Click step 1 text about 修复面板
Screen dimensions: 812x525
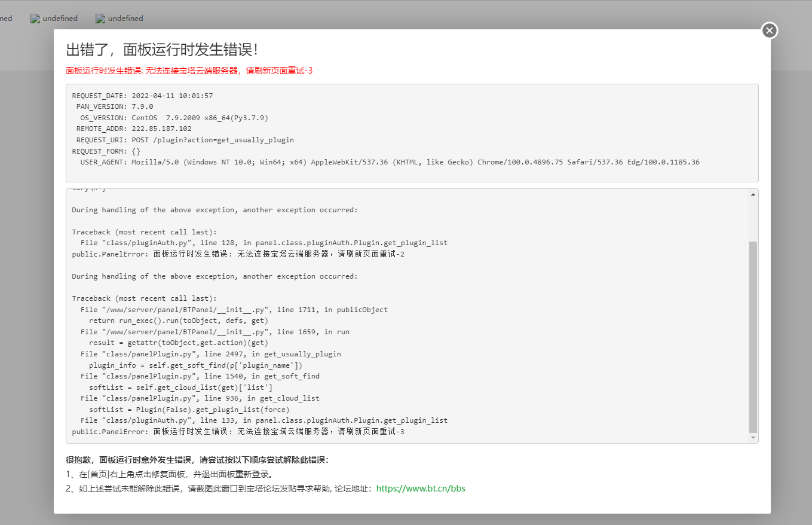(x=170, y=474)
